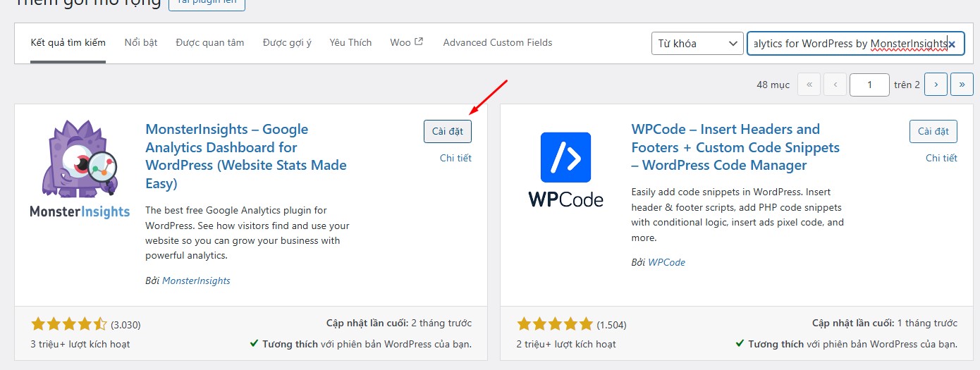Click the (1.504) rating count

[x=612, y=326]
